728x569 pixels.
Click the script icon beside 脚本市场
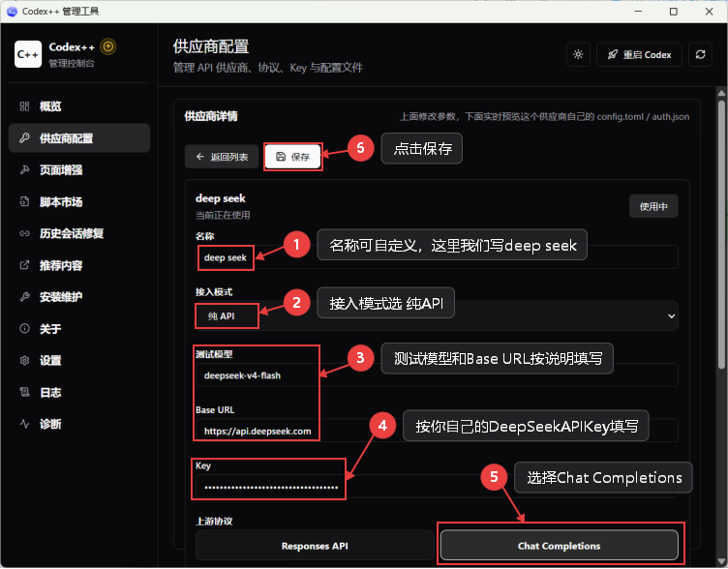[x=24, y=202]
